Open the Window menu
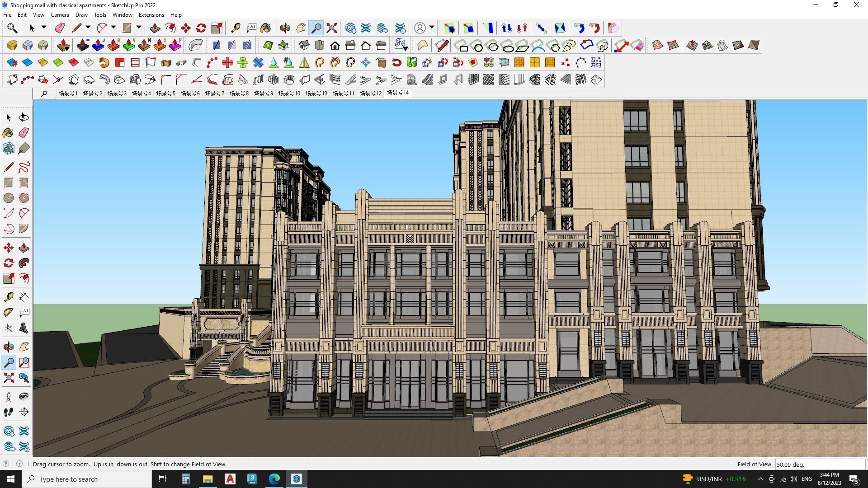The height and width of the screenshot is (488, 868). 122,15
